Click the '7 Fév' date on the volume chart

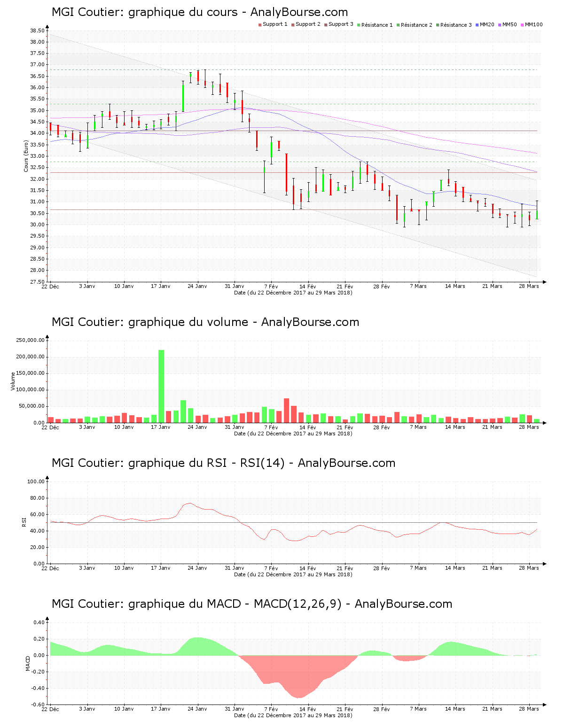pyautogui.click(x=271, y=427)
